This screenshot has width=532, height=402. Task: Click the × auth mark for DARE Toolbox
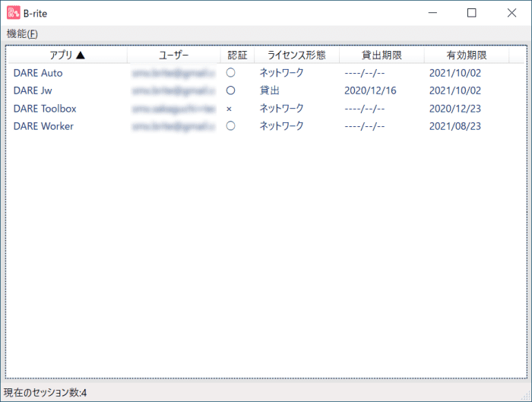click(229, 109)
